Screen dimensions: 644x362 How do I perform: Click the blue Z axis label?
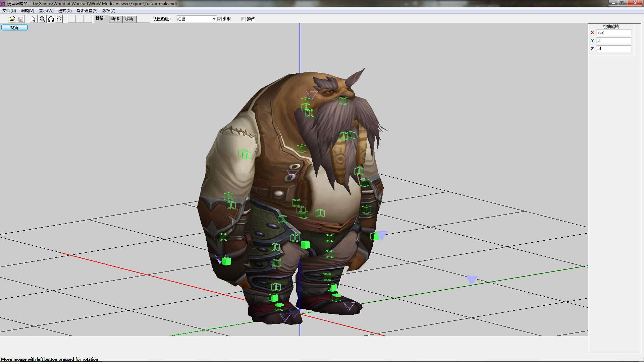(592, 49)
